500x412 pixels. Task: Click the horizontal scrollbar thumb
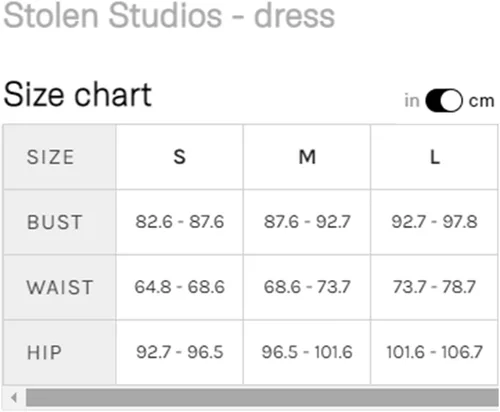[262, 397]
